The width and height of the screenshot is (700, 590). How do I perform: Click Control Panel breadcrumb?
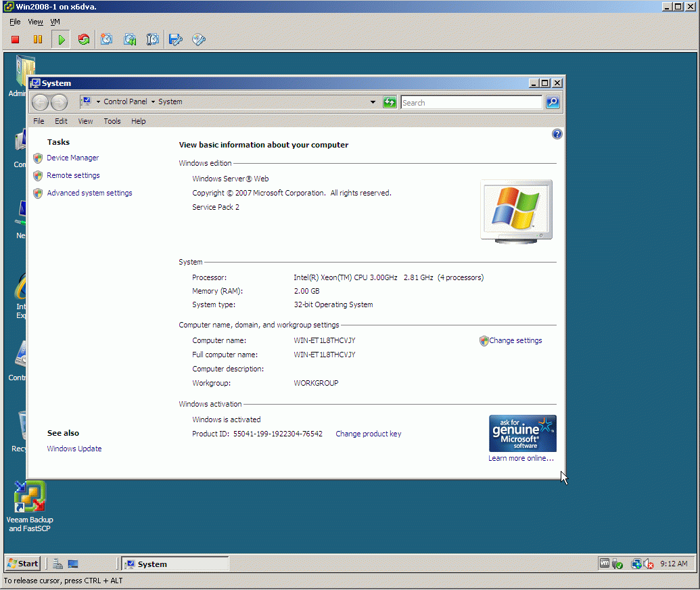[125, 102]
